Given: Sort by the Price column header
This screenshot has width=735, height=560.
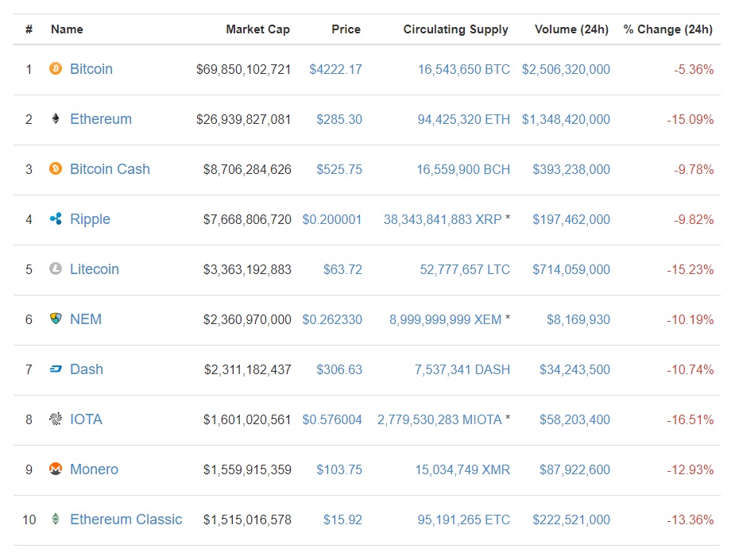Looking at the screenshot, I should [x=346, y=29].
